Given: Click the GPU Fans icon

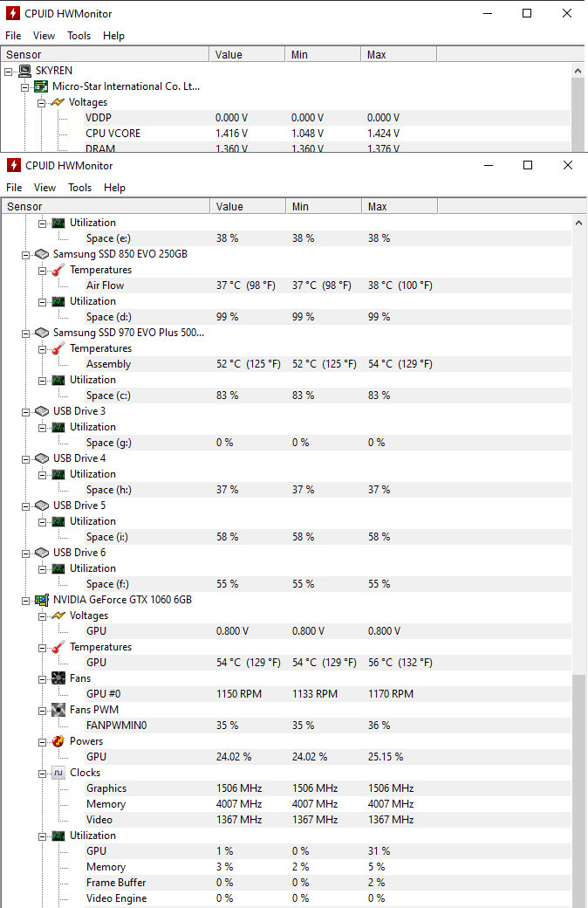Looking at the screenshot, I should 58,678.
